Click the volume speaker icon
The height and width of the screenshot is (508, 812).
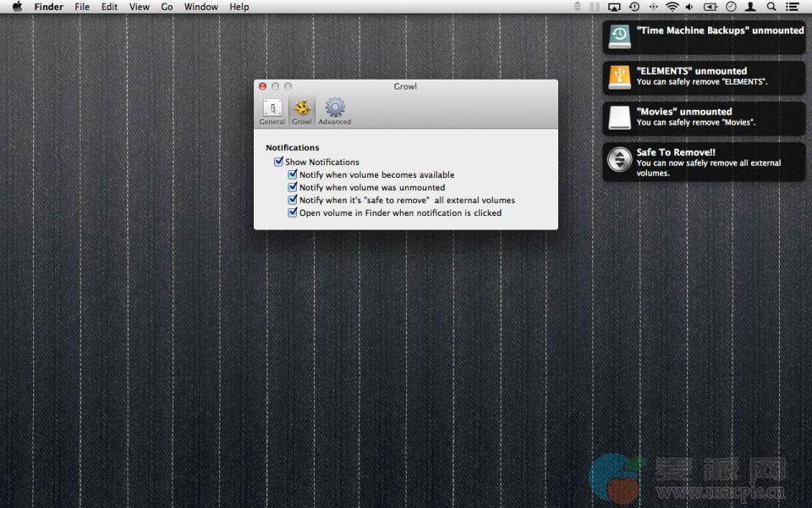tap(690, 7)
